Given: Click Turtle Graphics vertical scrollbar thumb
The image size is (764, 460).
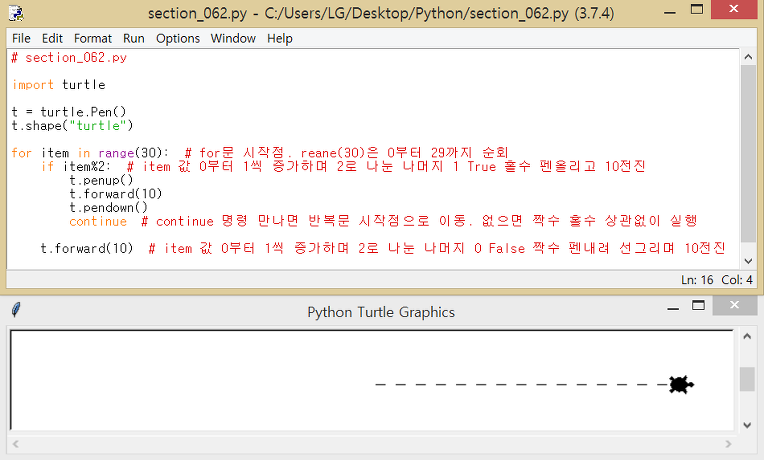Looking at the screenshot, I should [747, 379].
